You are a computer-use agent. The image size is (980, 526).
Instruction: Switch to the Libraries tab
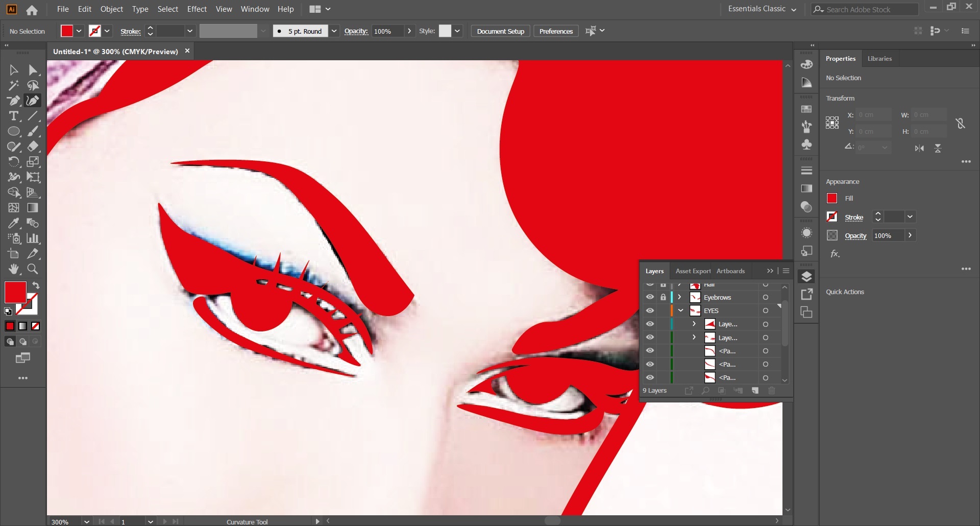[879, 59]
